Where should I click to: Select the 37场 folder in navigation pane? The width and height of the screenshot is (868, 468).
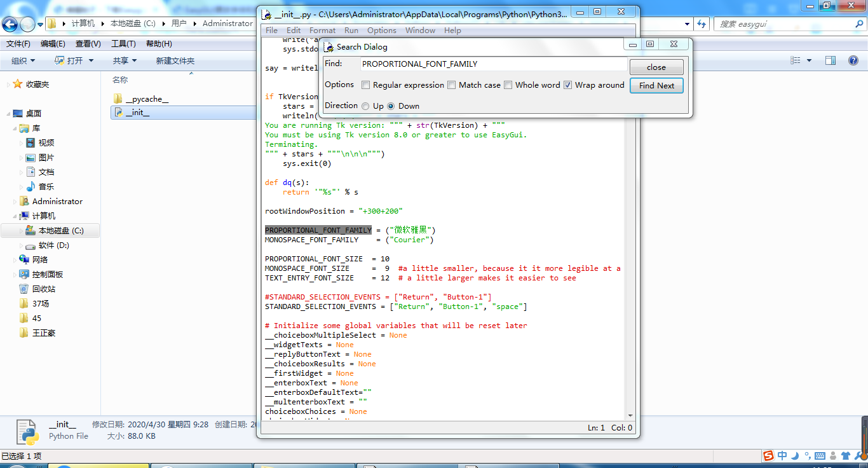tap(34, 304)
